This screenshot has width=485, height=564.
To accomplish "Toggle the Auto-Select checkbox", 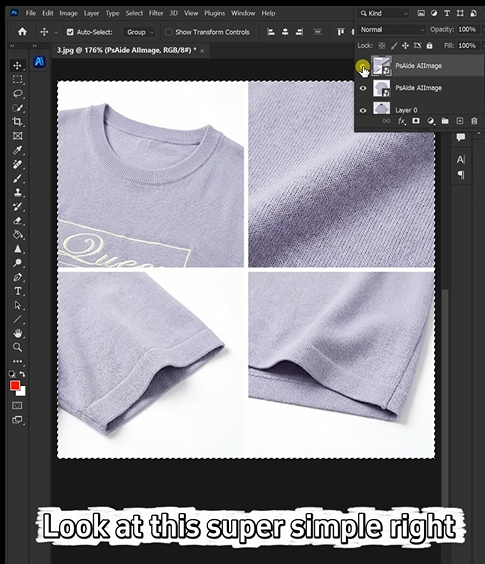I will click(x=70, y=32).
